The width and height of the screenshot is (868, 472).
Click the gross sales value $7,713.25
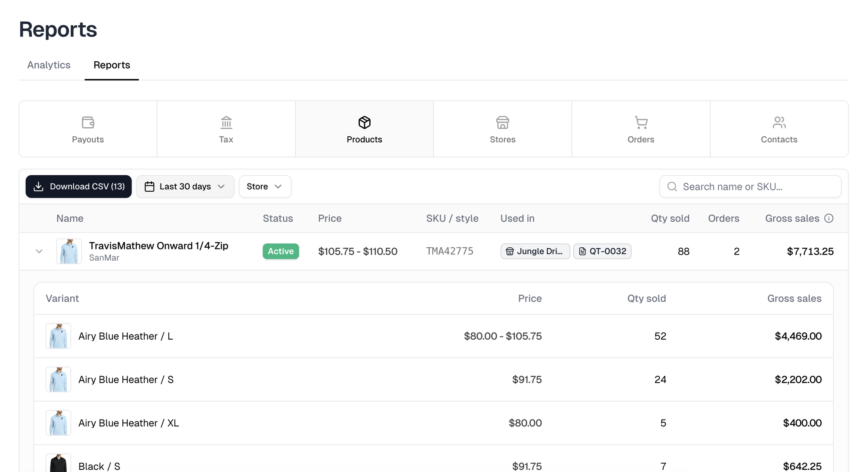[810, 251]
